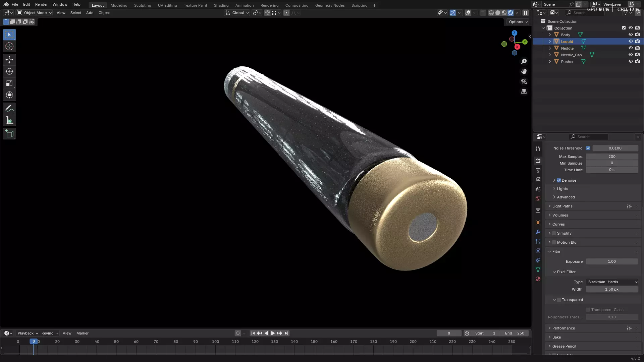Select the Add Cube tool
The image size is (644, 362).
(9, 134)
